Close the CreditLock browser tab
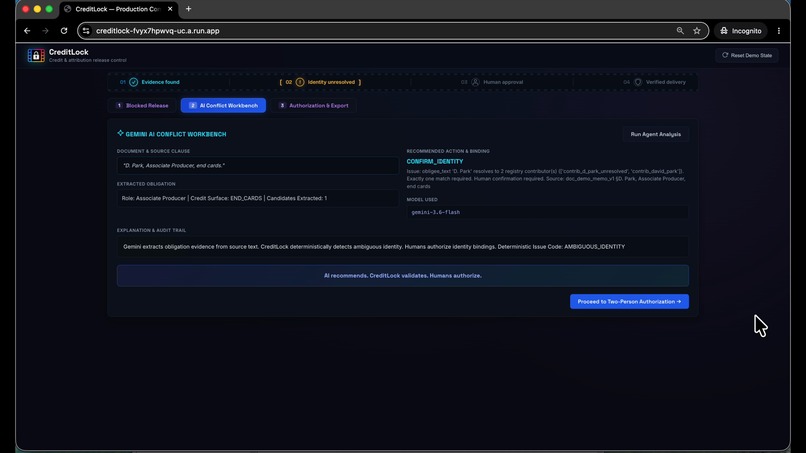Screen dimensions: 806x453 tap(170, 9)
